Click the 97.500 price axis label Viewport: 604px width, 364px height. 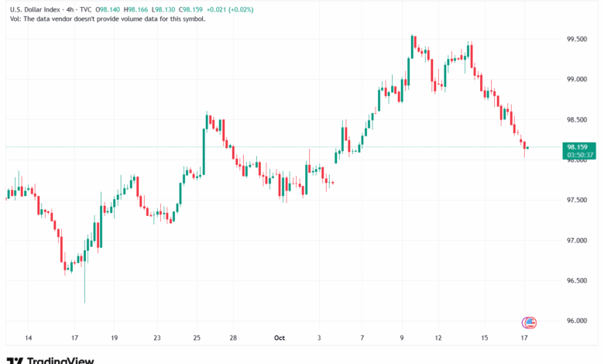[577, 200]
